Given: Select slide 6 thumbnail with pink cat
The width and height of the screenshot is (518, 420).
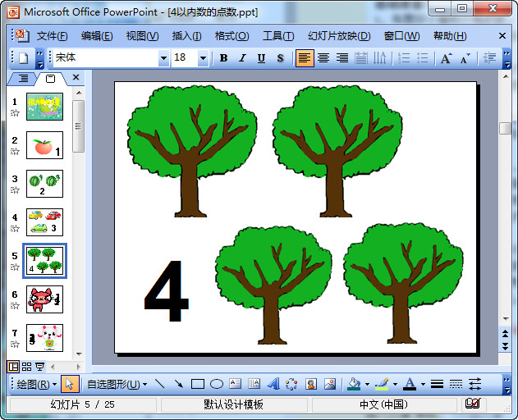Looking at the screenshot, I should point(44,299).
